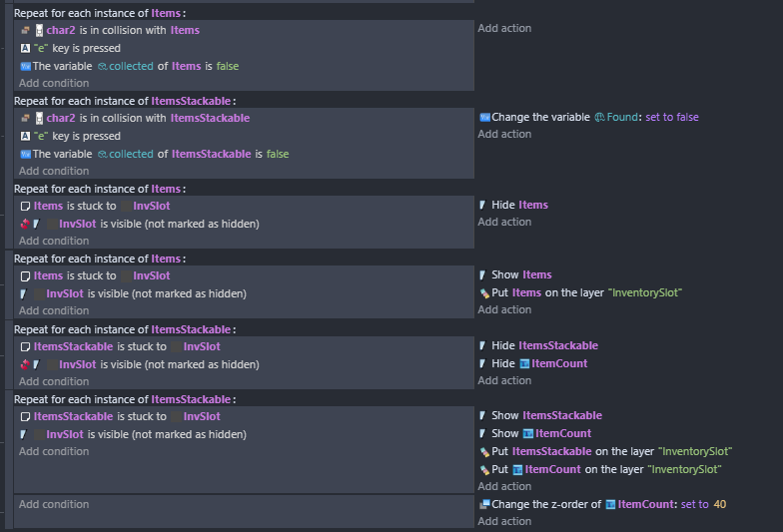This screenshot has height=532, width=783.
Task: Open the collected variable in Items condition
Action: [x=126, y=66]
